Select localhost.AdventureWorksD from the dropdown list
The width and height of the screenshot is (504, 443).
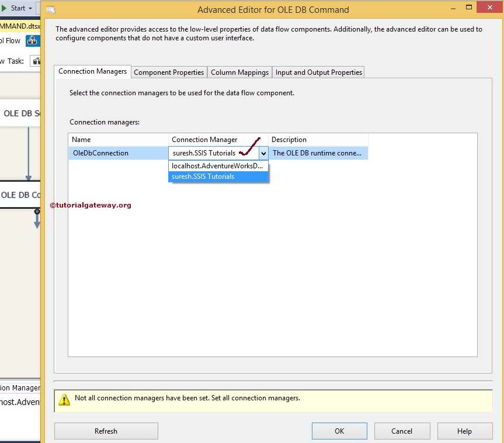(x=217, y=165)
